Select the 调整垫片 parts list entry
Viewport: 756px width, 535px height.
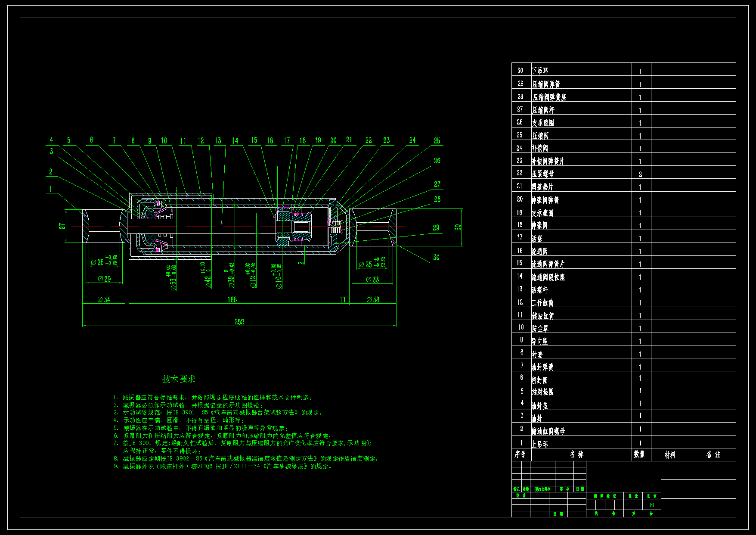542,187
